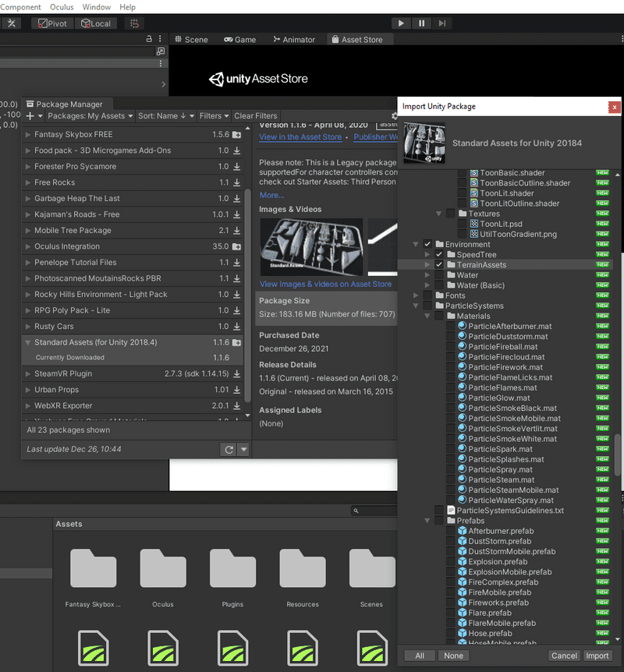This screenshot has width=624, height=672.
Task: Click the Pause button in the toolbar
Action: pos(421,23)
